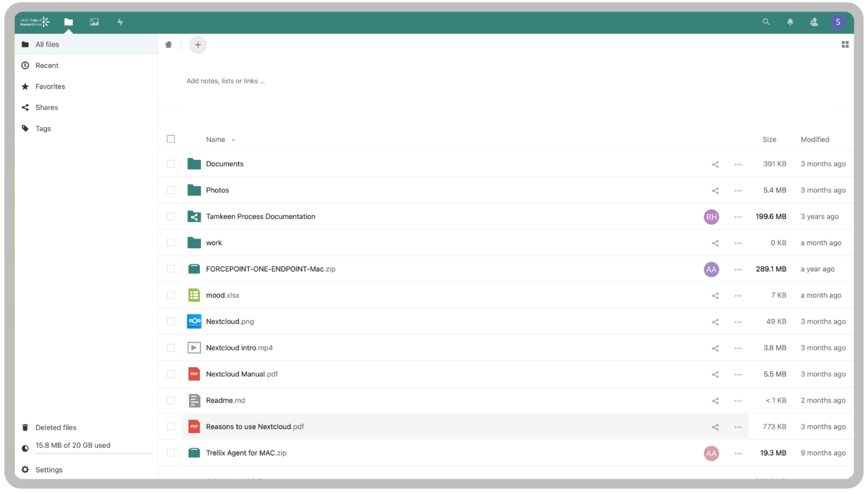Open more actions for FORCEPOINT-ONE-ENDPOINT-Mac.zip
868x494 pixels.
point(738,269)
